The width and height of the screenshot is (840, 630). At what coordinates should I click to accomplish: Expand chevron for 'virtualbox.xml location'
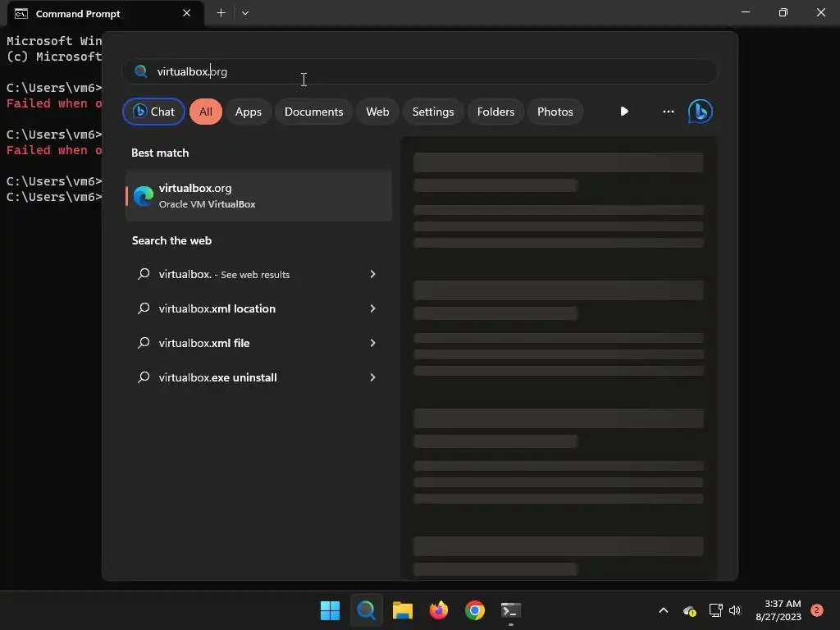tap(373, 308)
